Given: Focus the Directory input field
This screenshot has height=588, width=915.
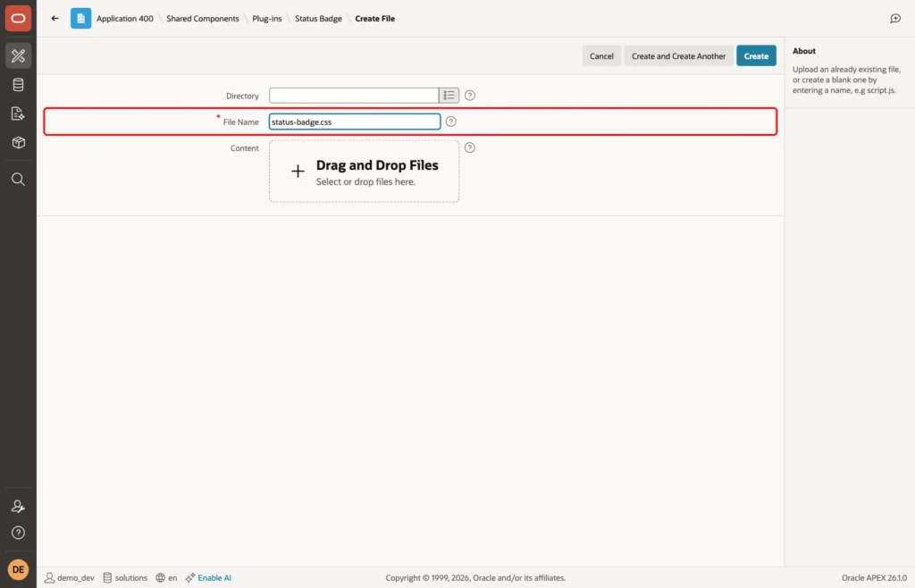Looking at the screenshot, I should (x=354, y=95).
